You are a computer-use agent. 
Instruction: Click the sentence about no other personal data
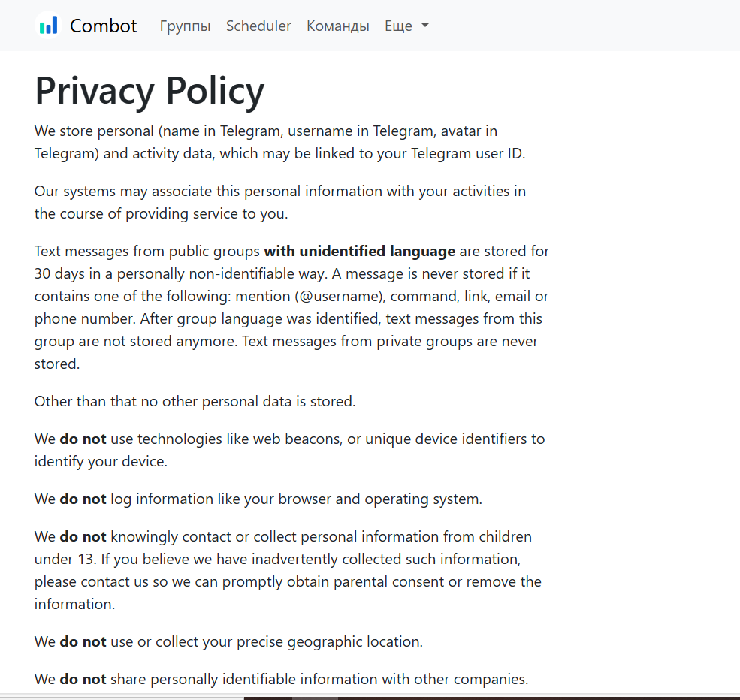[195, 401]
